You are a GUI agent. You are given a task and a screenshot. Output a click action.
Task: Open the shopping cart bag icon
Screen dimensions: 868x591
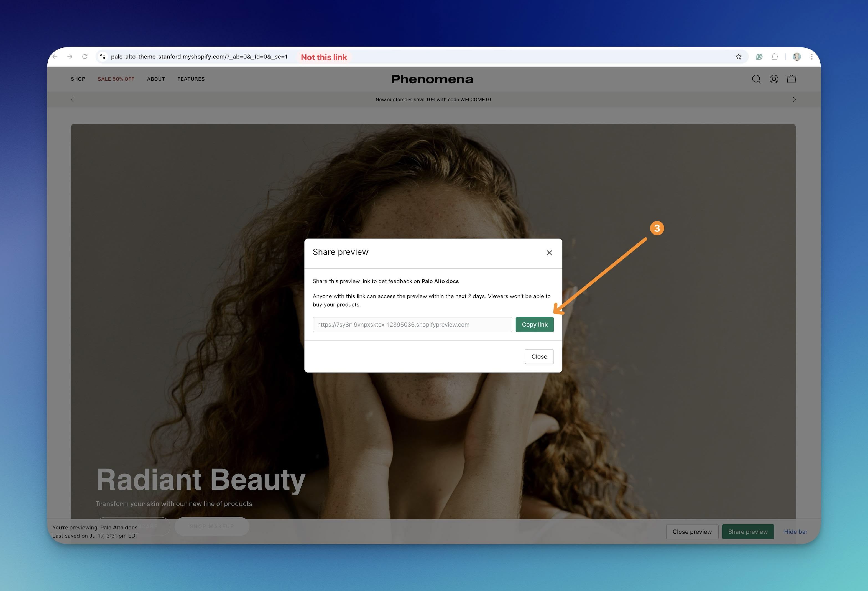pos(791,79)
